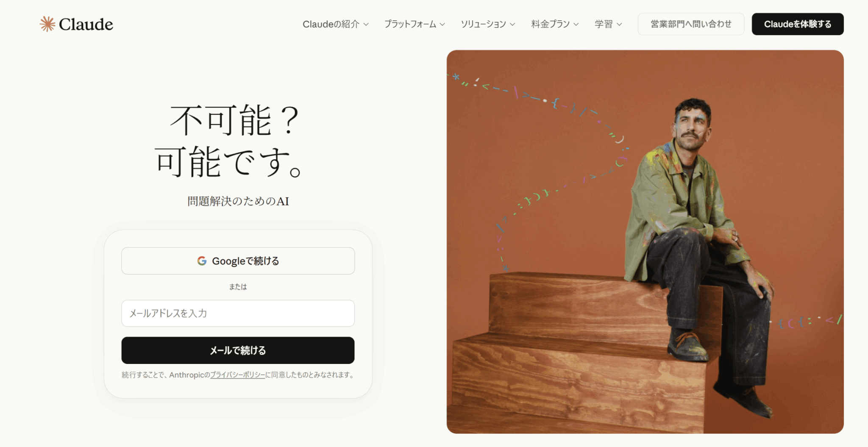
Task: Click the 営業部門へ問い合わせ button
Action: pyautogui.click(x=691, y=24)
